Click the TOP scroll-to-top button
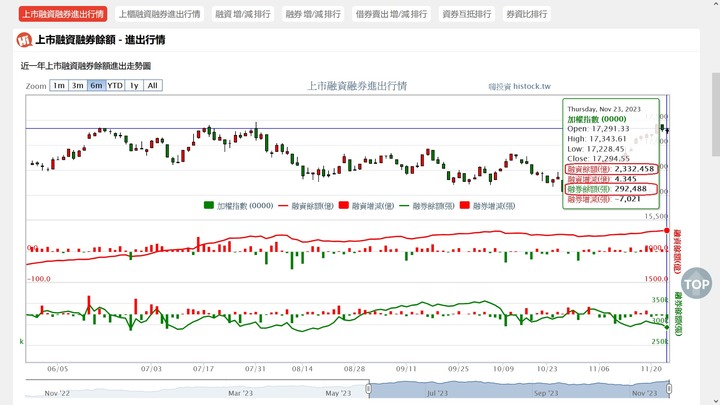Image resolution: width=720 pixels, height=405 pixels. [695, 282]
